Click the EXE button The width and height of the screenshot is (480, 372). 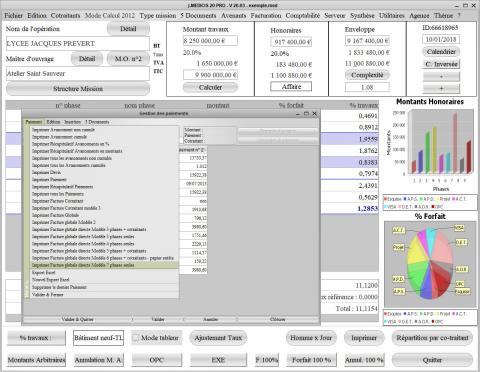tap(218, 360)
